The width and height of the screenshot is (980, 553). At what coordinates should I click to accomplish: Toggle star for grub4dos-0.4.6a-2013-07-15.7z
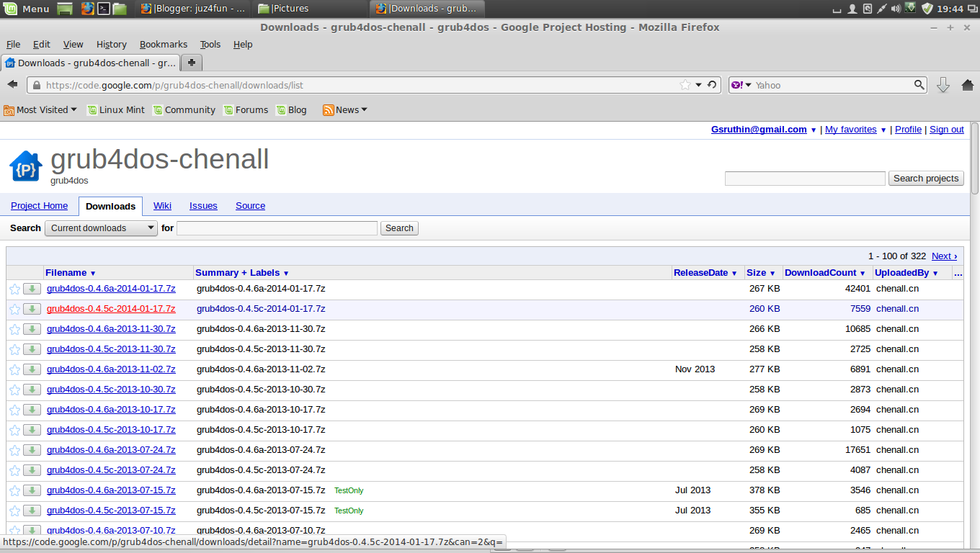pyautogui.click(x=14, y=490)
